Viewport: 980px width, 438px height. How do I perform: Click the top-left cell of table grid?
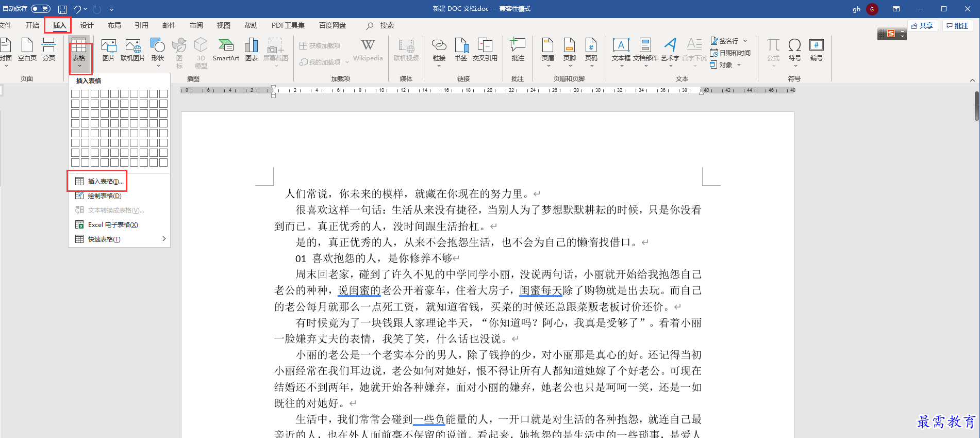coord(75,94)
